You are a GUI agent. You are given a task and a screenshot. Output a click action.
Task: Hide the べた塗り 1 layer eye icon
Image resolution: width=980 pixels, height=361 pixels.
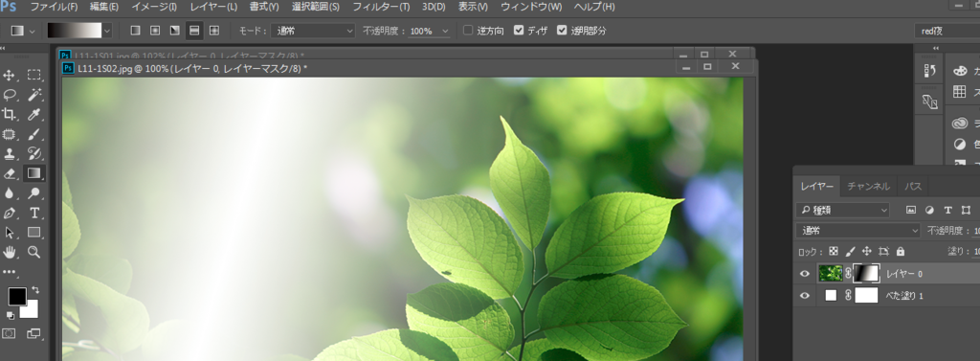(805, 296)
